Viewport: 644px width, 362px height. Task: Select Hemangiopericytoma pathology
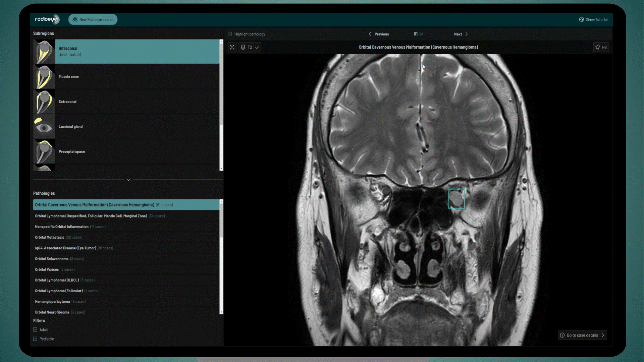(x=126, y=302)
